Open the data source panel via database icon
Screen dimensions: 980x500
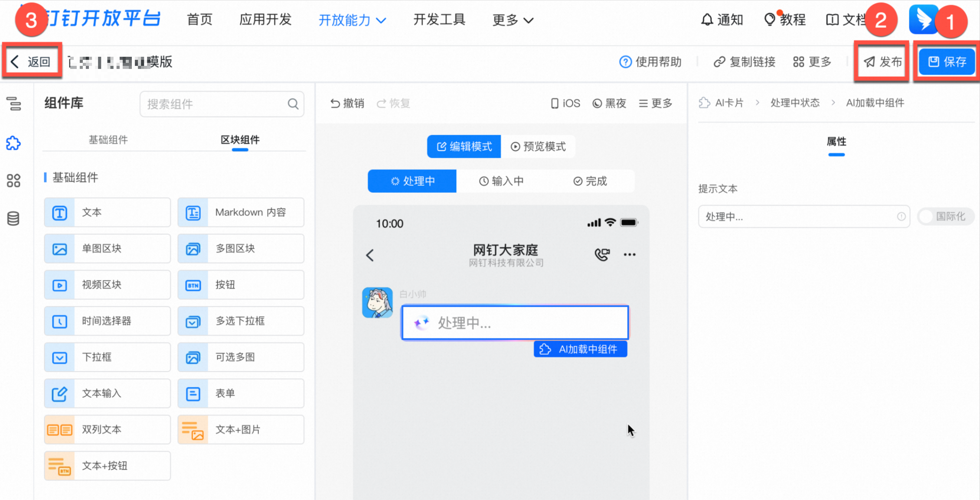(x=13, y=218)
